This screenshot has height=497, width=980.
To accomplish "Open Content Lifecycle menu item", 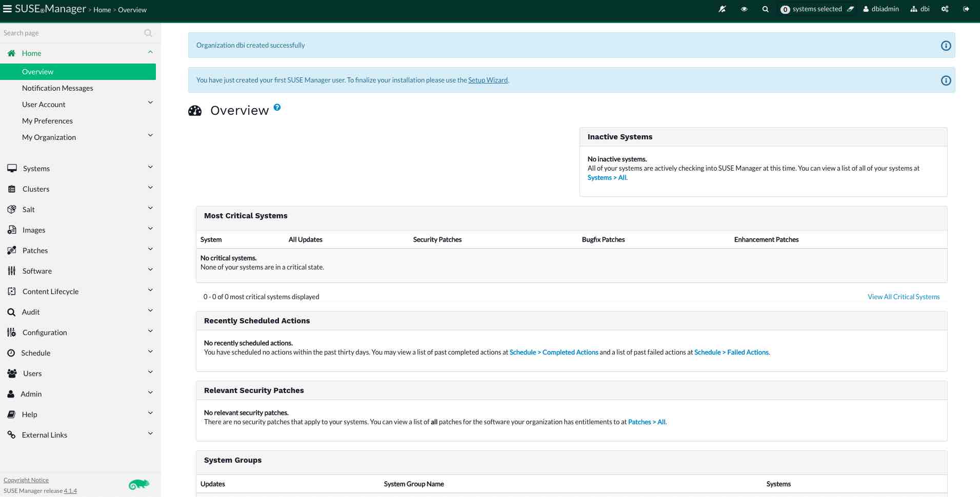I will pos(50,292).
